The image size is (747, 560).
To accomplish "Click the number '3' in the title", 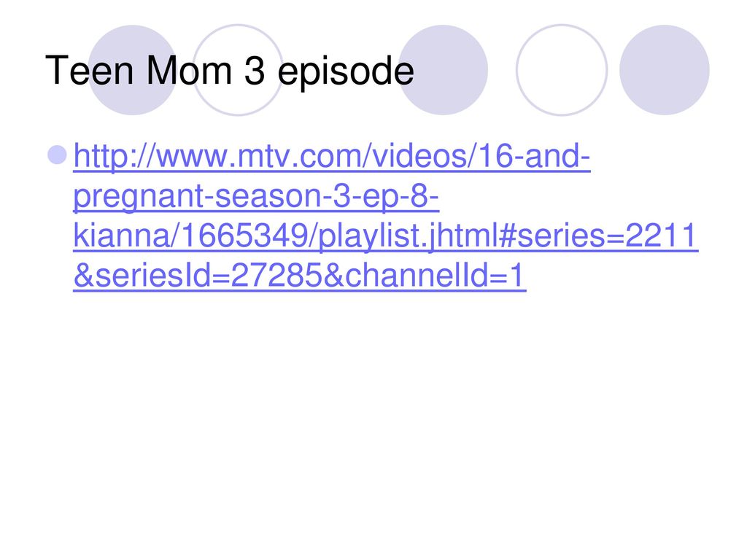I will [x=255, y=71].
